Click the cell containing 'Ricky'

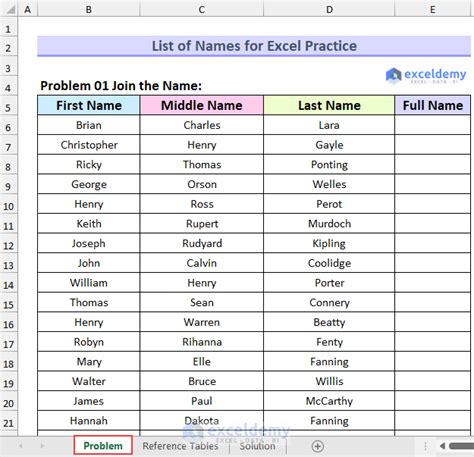89,164
